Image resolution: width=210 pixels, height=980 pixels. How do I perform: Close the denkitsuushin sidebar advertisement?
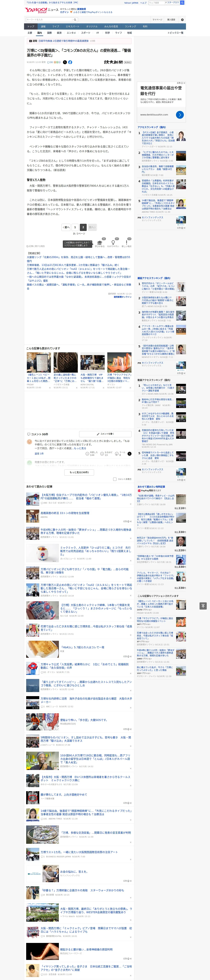click(x=184, y=83)
